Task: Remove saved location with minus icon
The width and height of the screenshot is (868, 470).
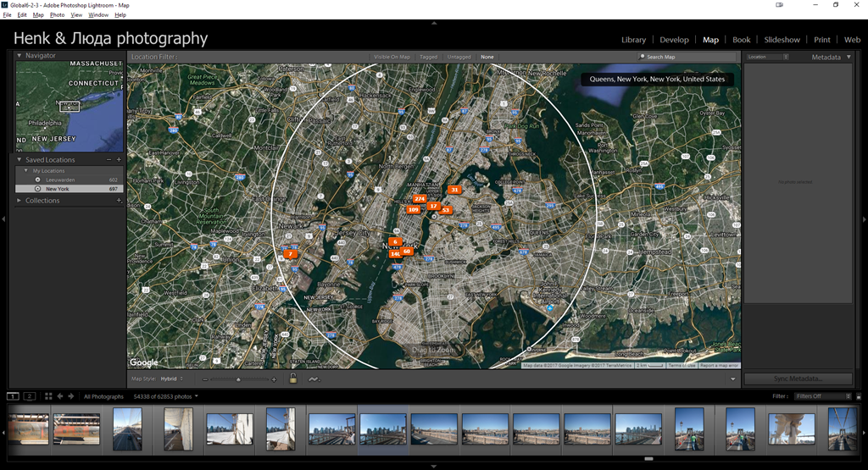Action: [109, 160]
